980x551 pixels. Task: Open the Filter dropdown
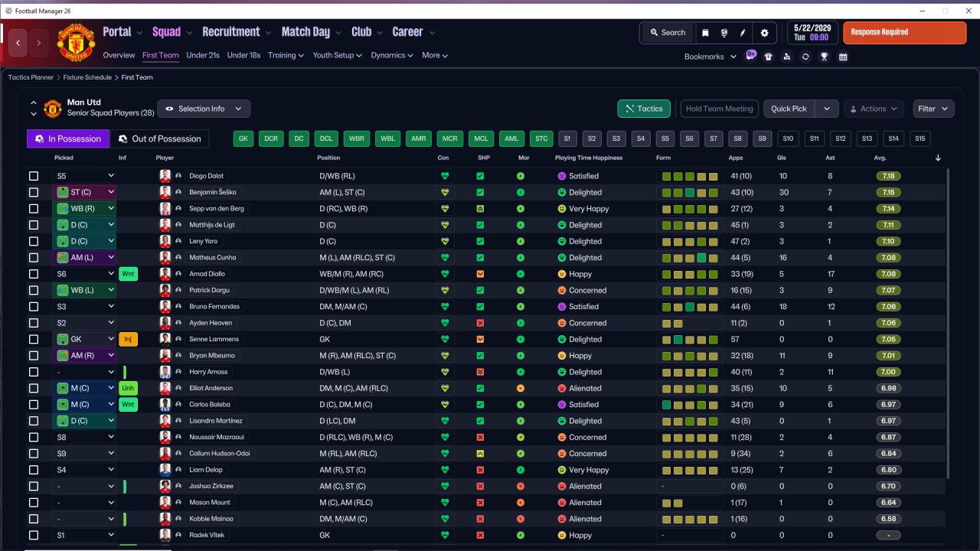933,109
